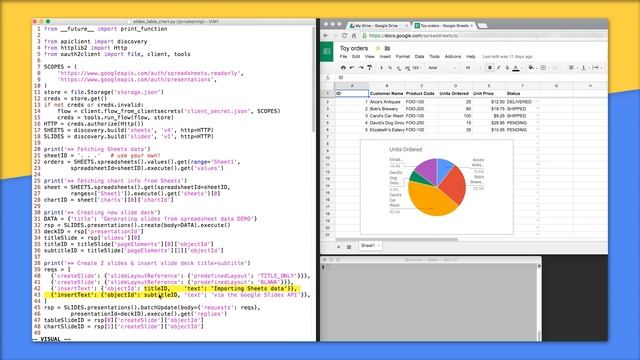Open the Tools menu in Sheets
Screen dimensions: 640x360
pyautogui.click(x=434, y=57)
